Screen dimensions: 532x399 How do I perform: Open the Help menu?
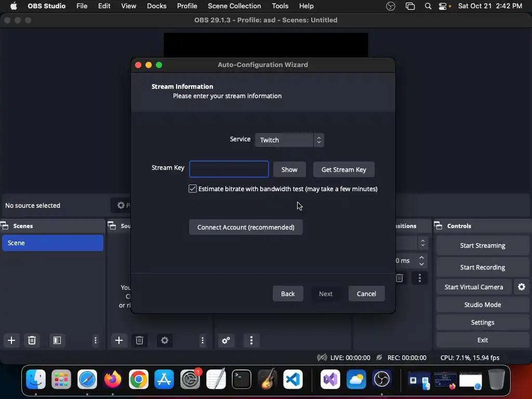pyautogui.click(x=306, y=6)
